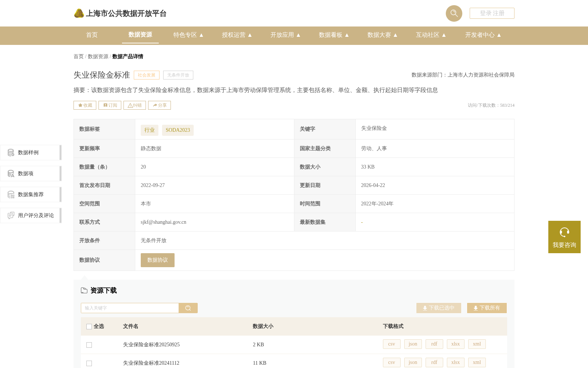Click the 收藏 star button
Viewport: 588px width, 368px height.
85,105
